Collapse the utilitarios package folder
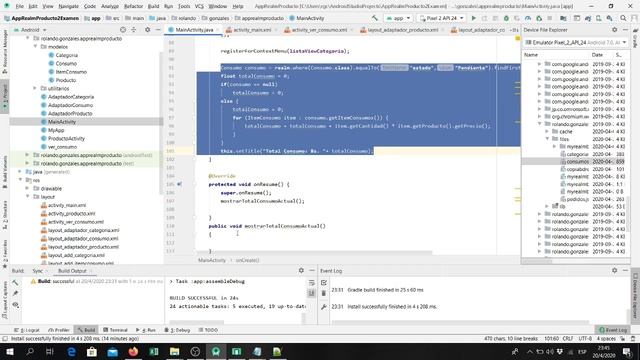640x360 pixels. coord(36,88)
